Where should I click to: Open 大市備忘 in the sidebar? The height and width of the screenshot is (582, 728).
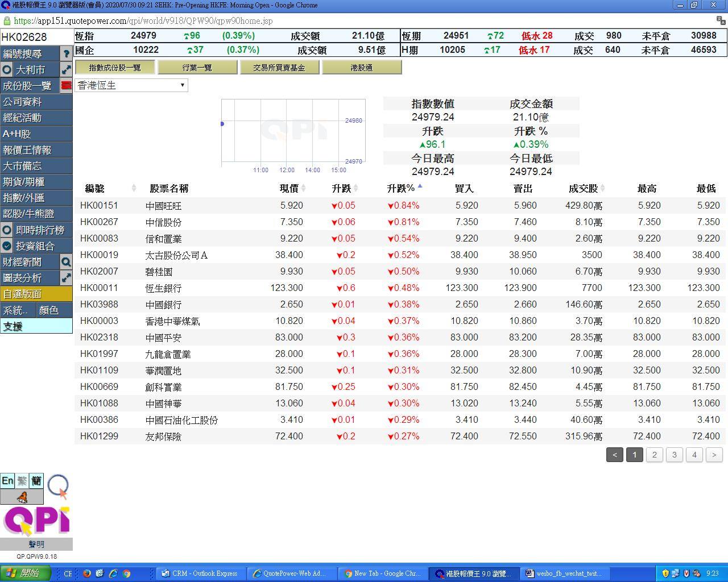click(x=36, y=166)
